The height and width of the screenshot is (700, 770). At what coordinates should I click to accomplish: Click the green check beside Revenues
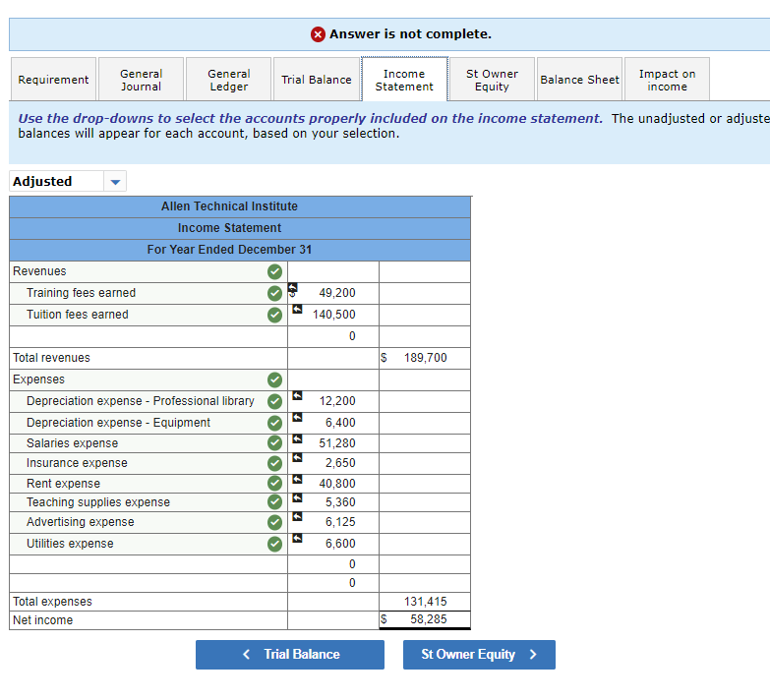coord(274,271)
